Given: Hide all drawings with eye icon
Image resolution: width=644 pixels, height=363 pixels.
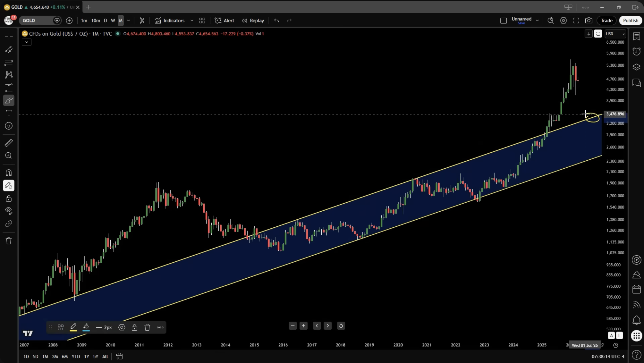Looking at the screenshot, I should pos(9,211).
